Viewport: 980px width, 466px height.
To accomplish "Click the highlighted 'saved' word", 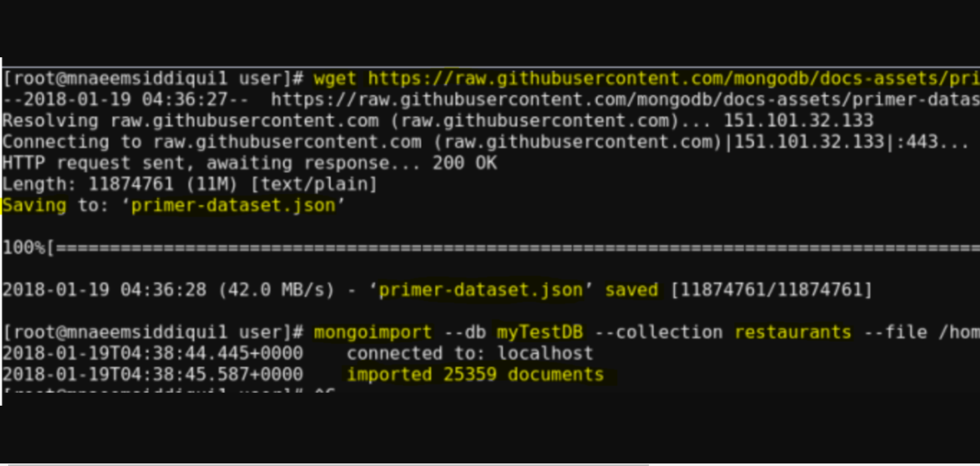I will click(x=631, y=290).
